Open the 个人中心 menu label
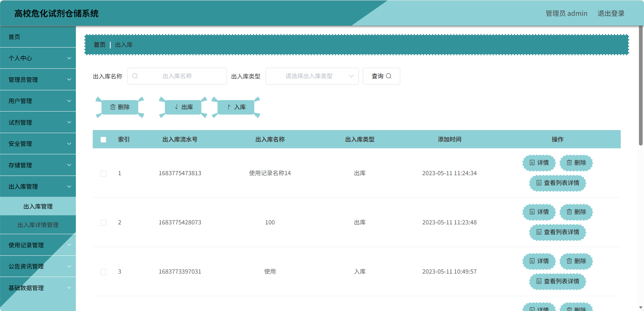644x311 pixels. pyautogui.click(x=20, y=58)
